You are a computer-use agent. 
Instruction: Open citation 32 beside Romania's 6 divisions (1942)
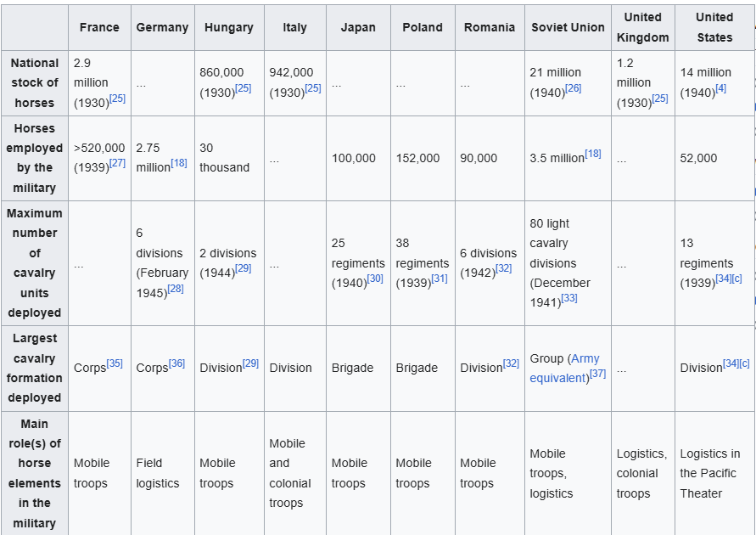tap(503, 268)
